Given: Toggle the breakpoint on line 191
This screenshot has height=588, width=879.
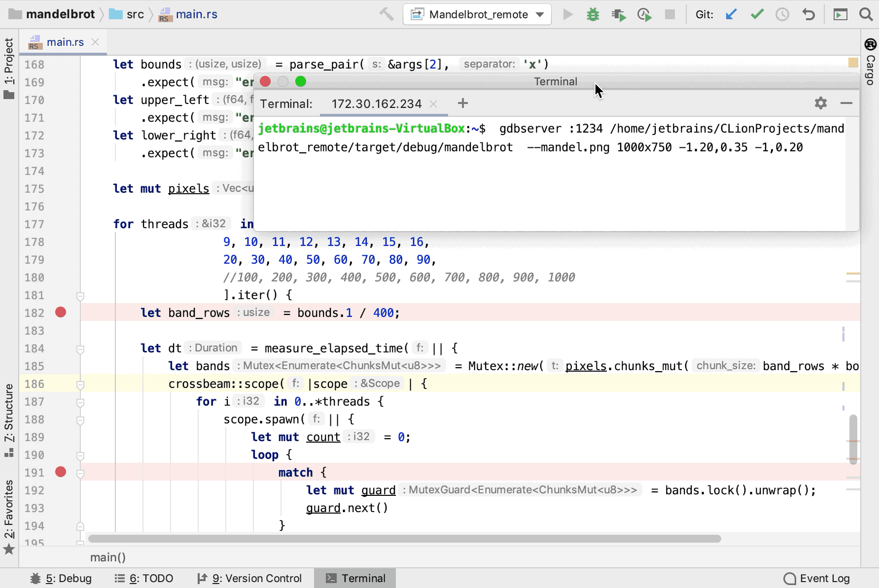Looking at the screenshot, I should click(60, 472).
